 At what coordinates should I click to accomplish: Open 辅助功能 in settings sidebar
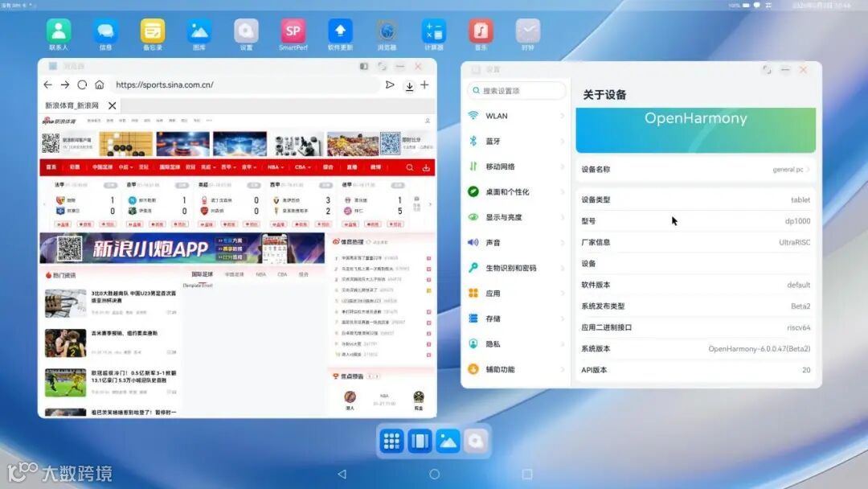pyautogui.click(x=516, y=369)
